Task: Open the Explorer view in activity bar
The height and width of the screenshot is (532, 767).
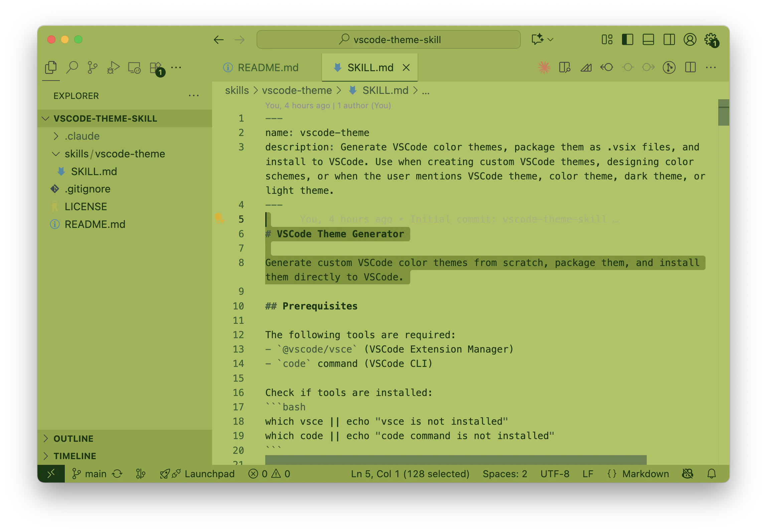Action: pyautogui.click(x=51, y=68)
